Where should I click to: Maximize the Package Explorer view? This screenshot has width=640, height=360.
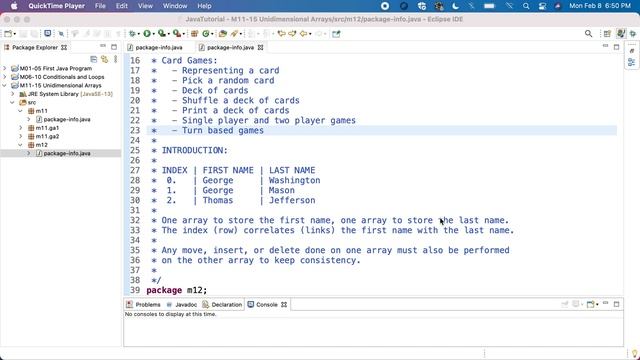114,47
